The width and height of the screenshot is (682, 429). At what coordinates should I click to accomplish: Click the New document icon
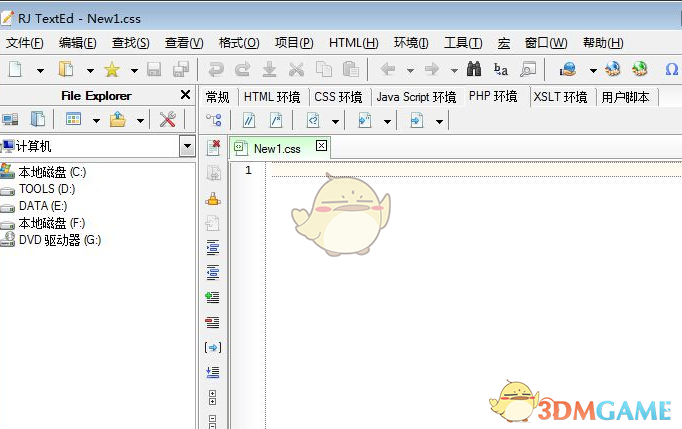click(x=16, y=69)
